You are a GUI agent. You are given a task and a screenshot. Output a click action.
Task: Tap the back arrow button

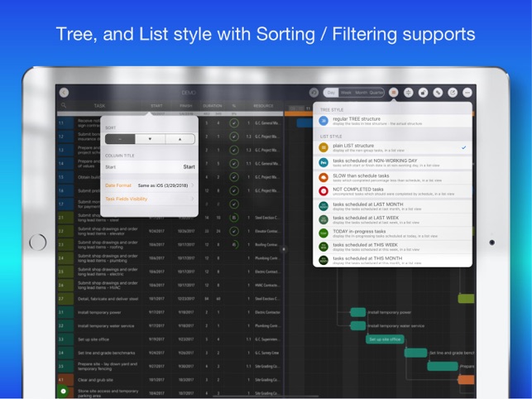tap(64, 93)
